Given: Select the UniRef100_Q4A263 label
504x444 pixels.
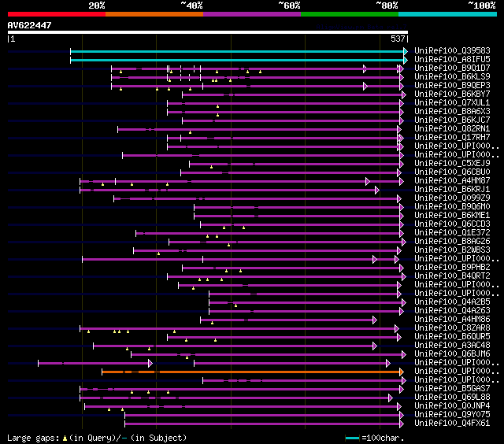Looking at the screenshot, I should click(452, 311).
